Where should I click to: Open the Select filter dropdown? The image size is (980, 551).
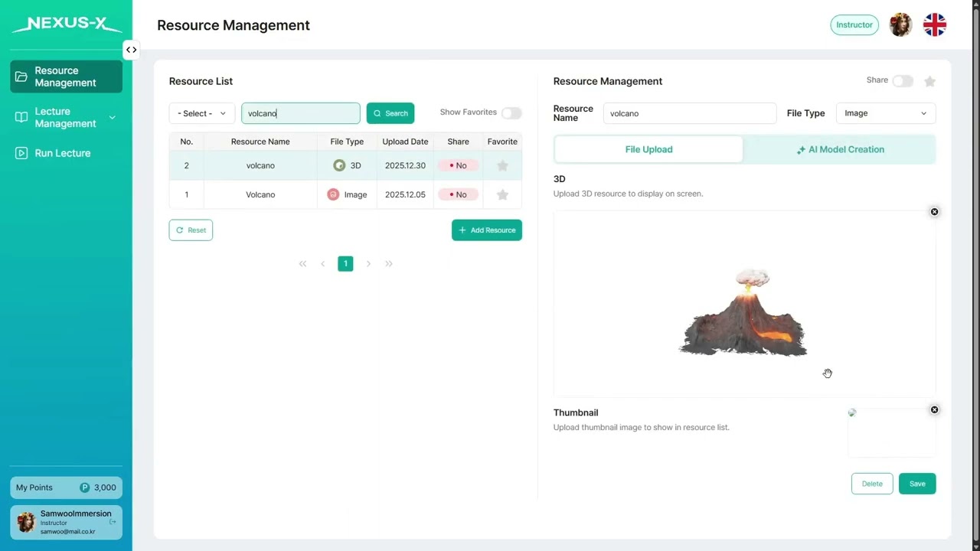(202, 113)
